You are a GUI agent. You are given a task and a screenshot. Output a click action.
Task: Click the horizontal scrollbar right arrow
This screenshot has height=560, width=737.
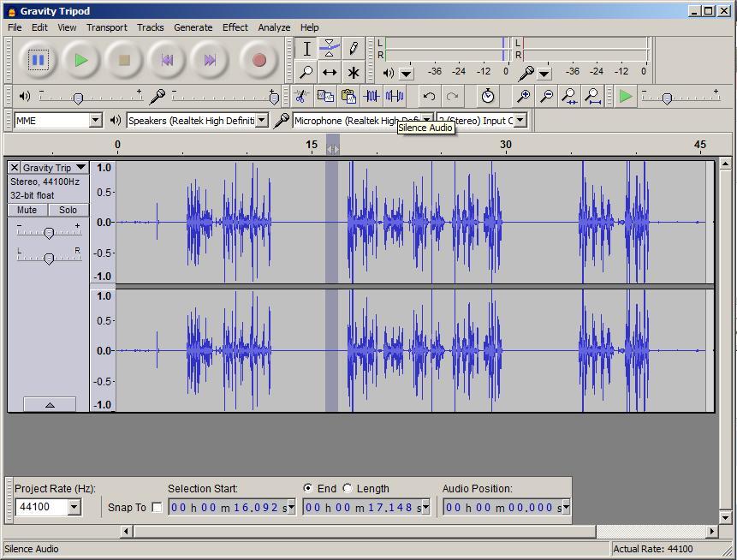tap(712, 532)
